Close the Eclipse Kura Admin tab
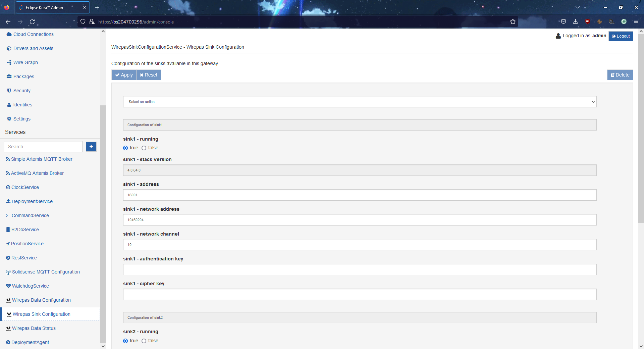The image size is (644, 349). [85, 7]
